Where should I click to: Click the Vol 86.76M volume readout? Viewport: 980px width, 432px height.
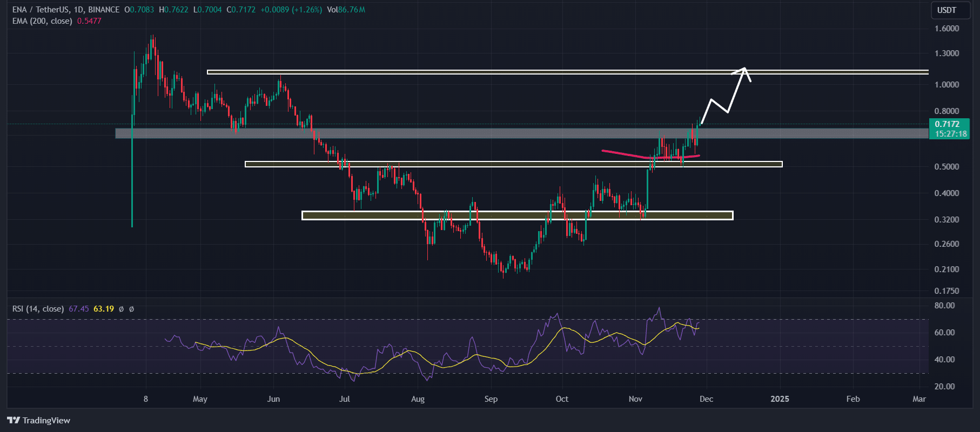click(x=346, y=10)
